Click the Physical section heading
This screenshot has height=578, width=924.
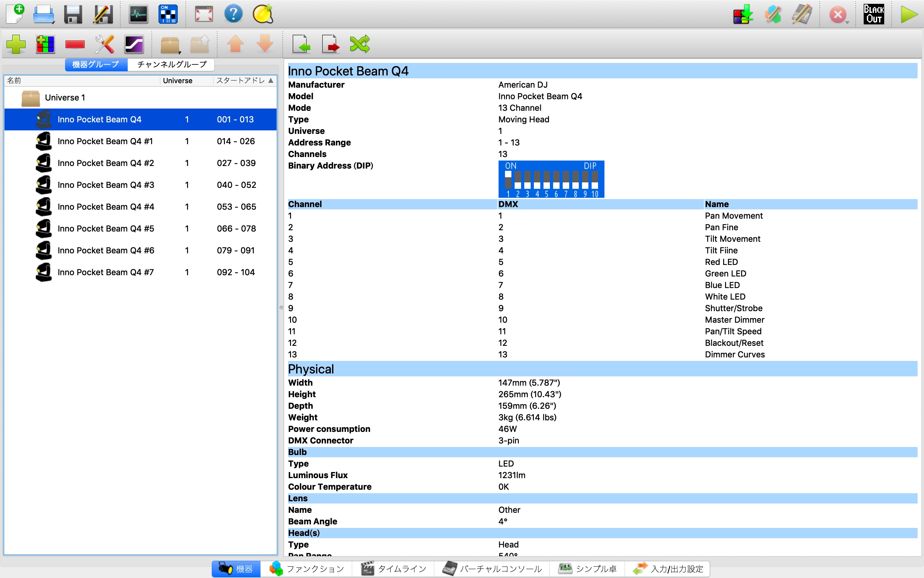tap(311, 369)
